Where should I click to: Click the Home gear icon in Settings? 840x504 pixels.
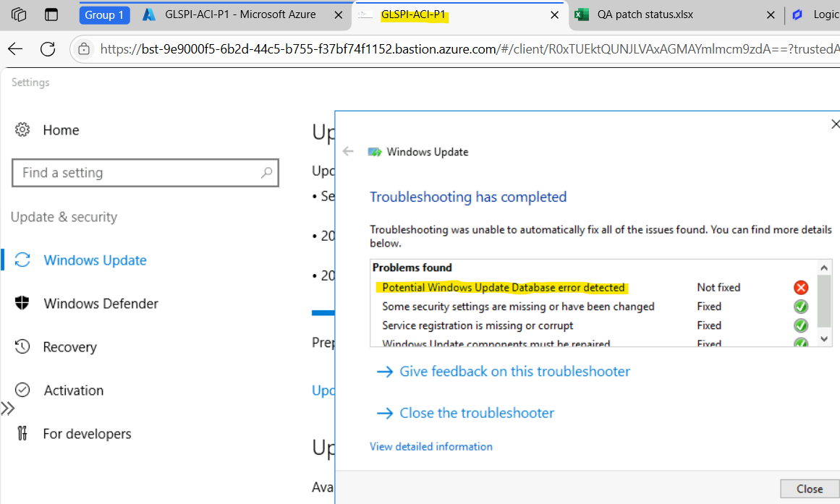coord(22,129)
